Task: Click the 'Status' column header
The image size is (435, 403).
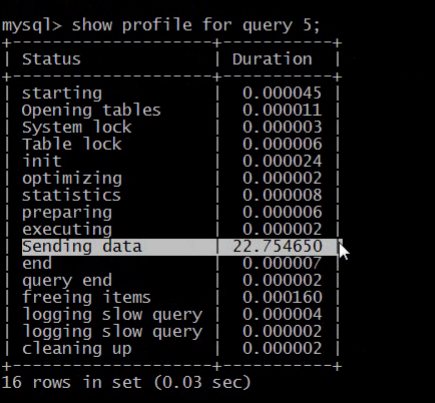Action: (x=51, y=59)
